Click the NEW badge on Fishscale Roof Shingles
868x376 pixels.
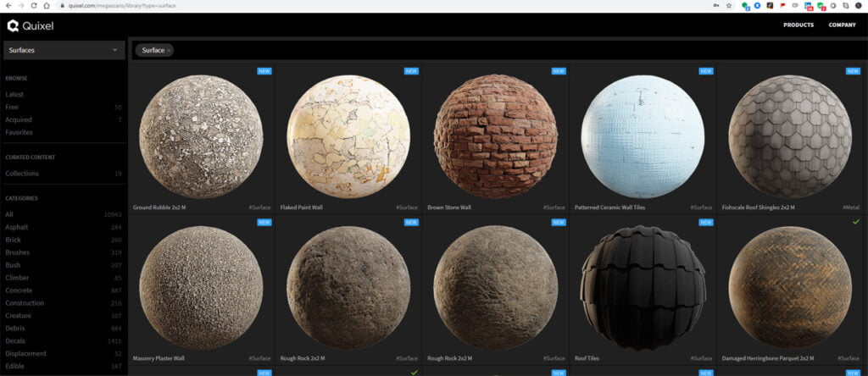(x=853, y=71)
